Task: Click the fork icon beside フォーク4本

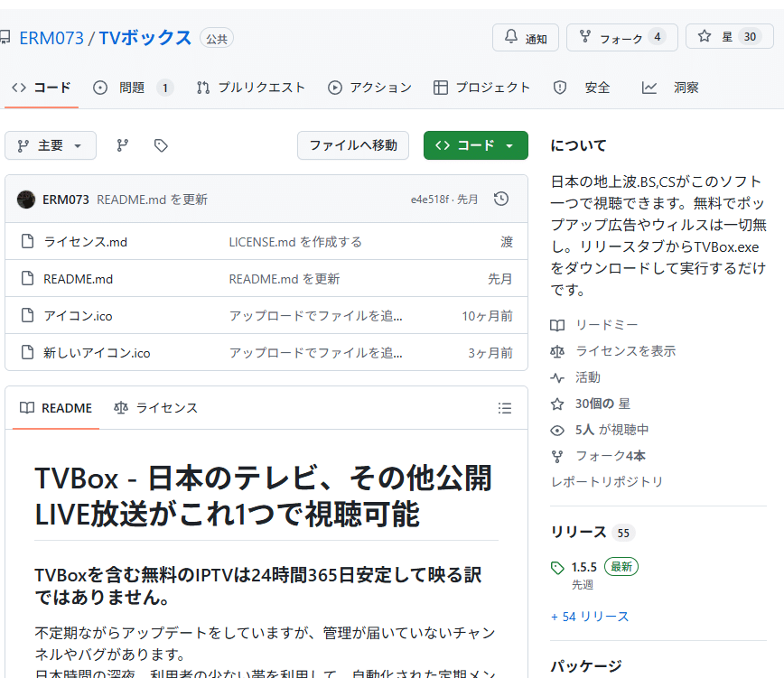Action: pyautogui.click(x=557, y=456)
